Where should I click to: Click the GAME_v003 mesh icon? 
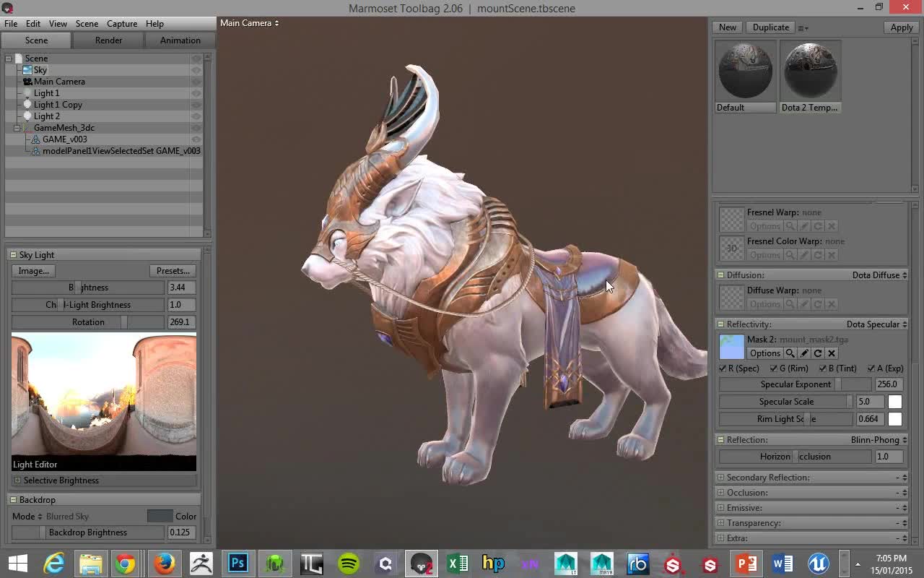(36, 139)
